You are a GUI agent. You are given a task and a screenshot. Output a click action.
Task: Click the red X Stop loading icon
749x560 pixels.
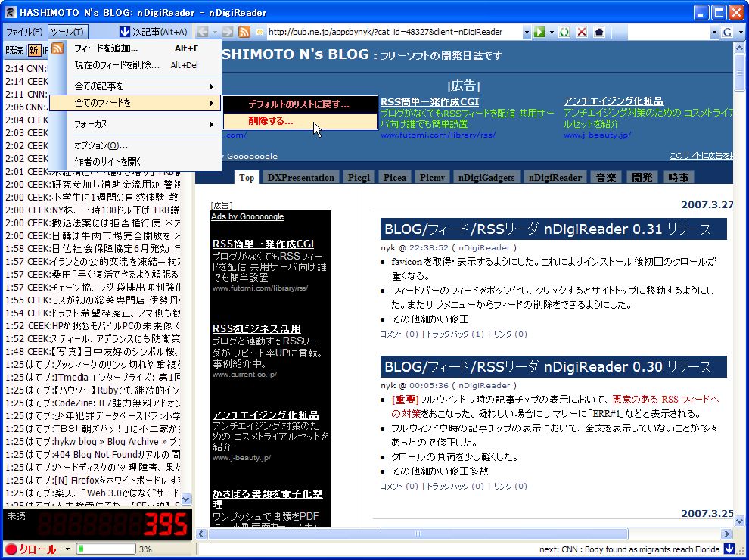click(581, 32)
